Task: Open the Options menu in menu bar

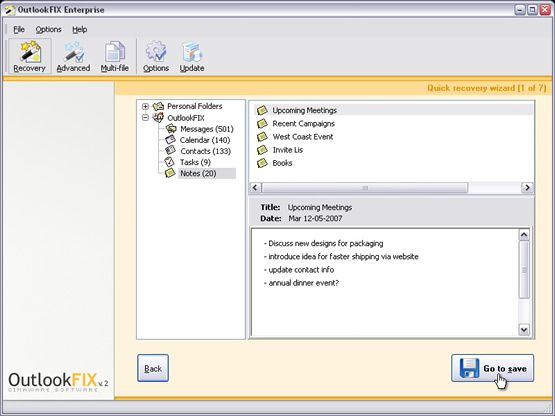Action: 48,29
